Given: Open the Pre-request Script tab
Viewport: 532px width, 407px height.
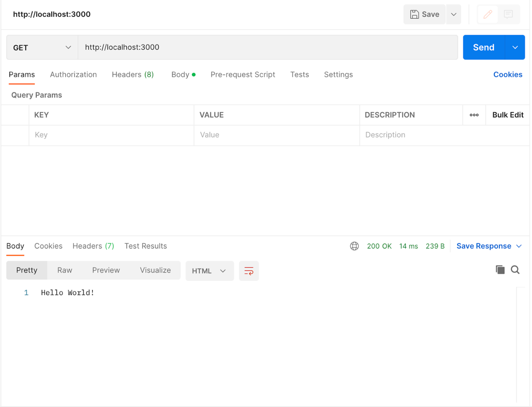Looking at the screenshot, I should click(243, 75).
